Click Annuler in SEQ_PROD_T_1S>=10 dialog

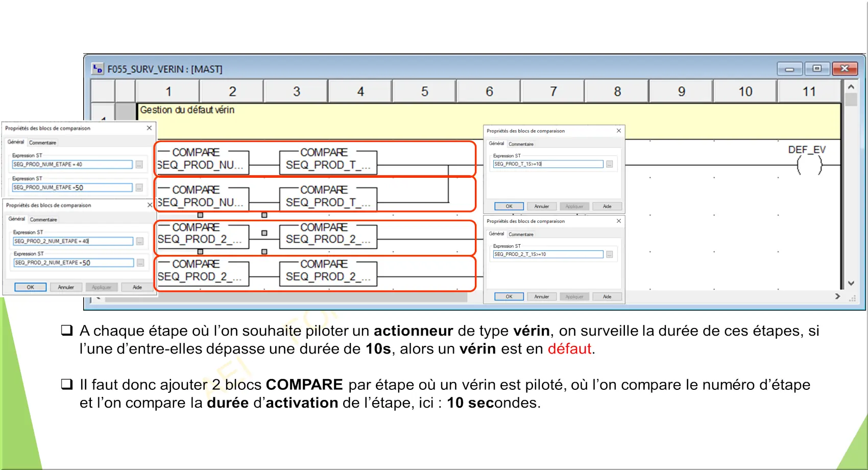click(542, 206)
